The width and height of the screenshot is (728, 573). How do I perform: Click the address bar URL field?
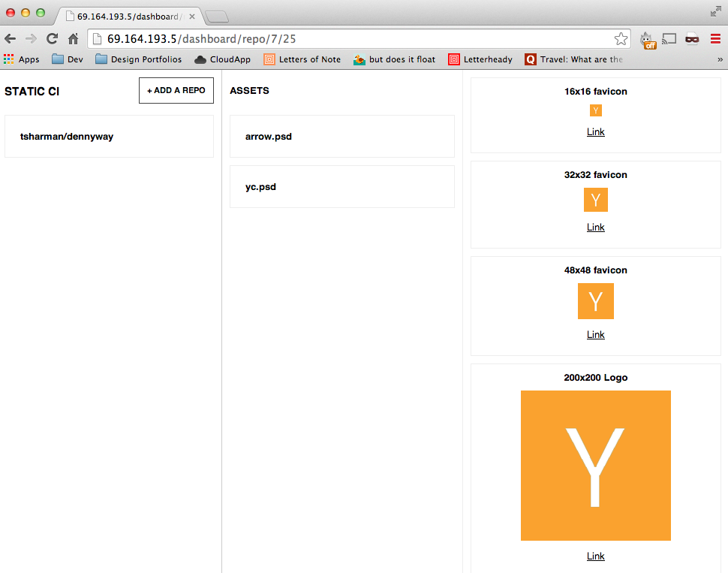pyautogui.click(x=359, y=39)
